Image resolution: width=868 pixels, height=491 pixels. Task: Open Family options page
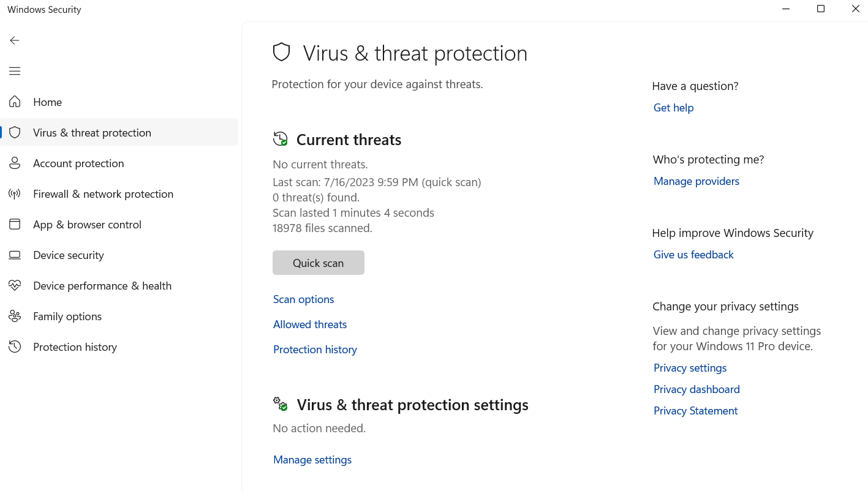pyautogui.click(x=67, y=317)
